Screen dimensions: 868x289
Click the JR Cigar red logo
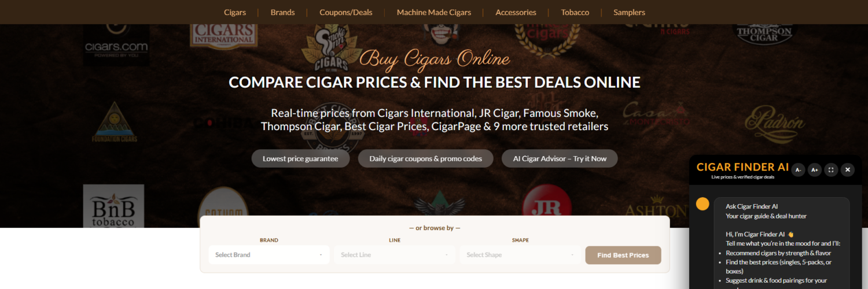click(546, 206)
